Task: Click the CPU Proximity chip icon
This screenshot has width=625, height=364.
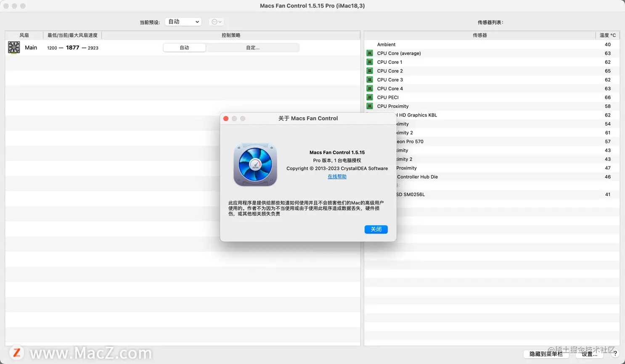Action: point(370,106)
